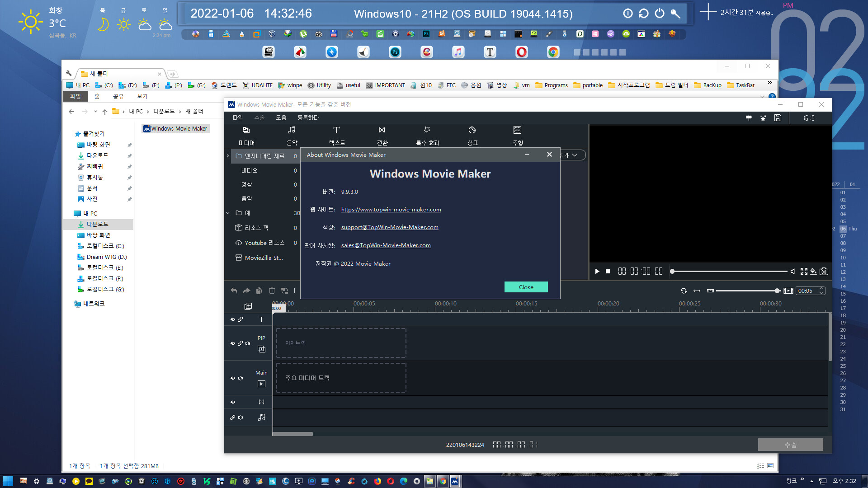Click the redo arrow in timeline toolbar

pyautogui.click(x=246, y=291)
